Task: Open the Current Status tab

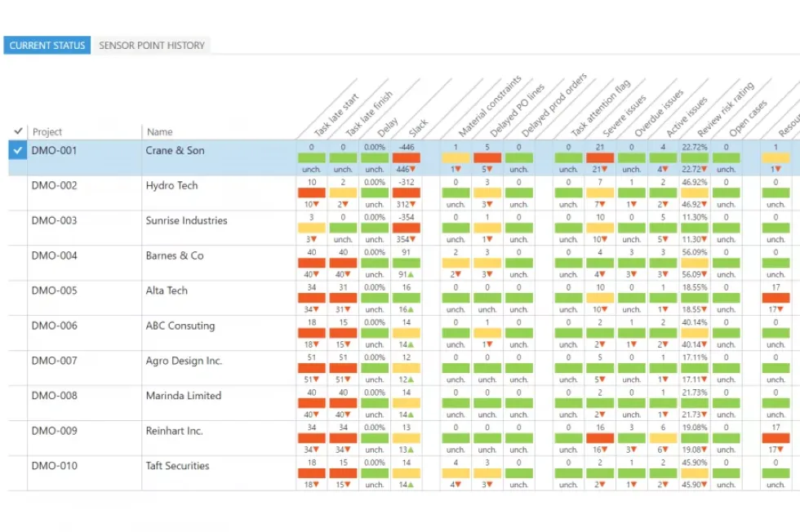Action: pyautogui.click(x=47, y=46)
